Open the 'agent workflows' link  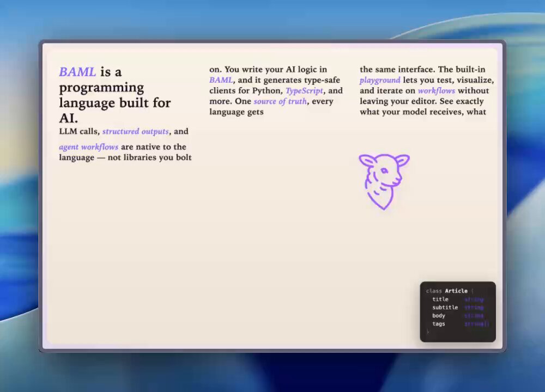89,147
